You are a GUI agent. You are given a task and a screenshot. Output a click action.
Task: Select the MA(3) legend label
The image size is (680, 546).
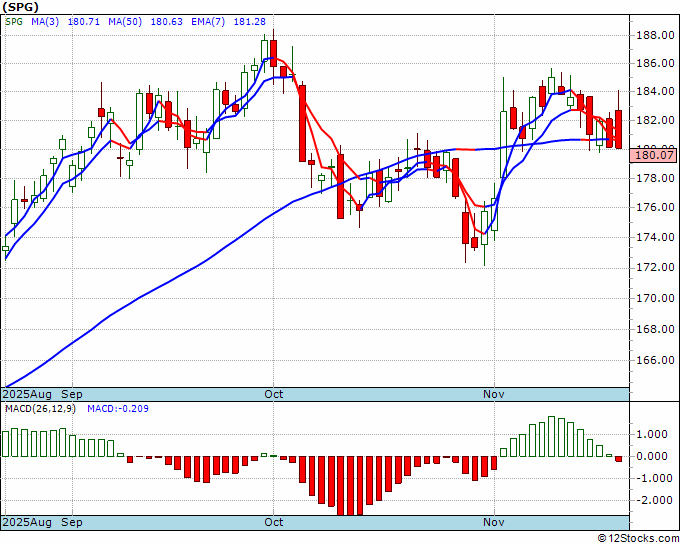[45, 21]
